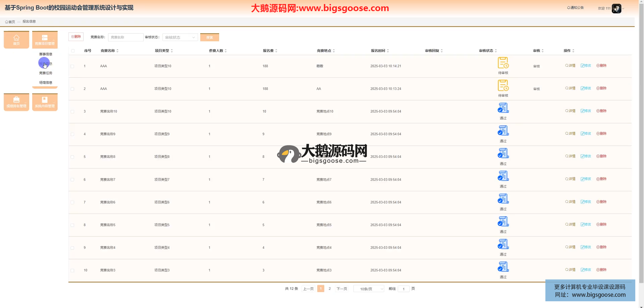This screenshot has width=644, height=308.
Task: Click the page's vertical scrollbar
Action: (x=641, y=134)
